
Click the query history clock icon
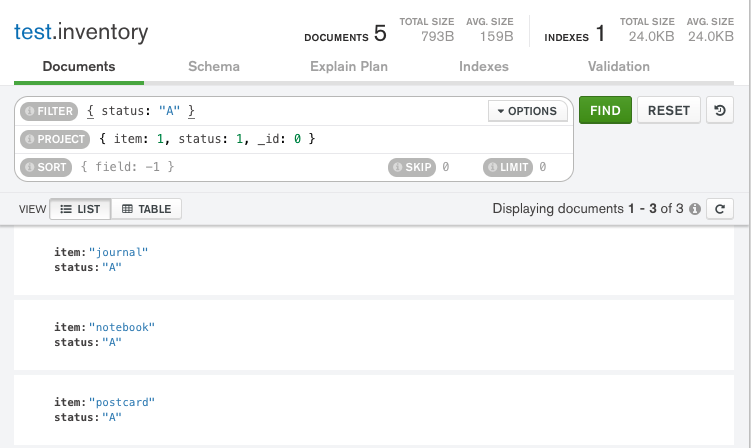click(x=720, y=111)
